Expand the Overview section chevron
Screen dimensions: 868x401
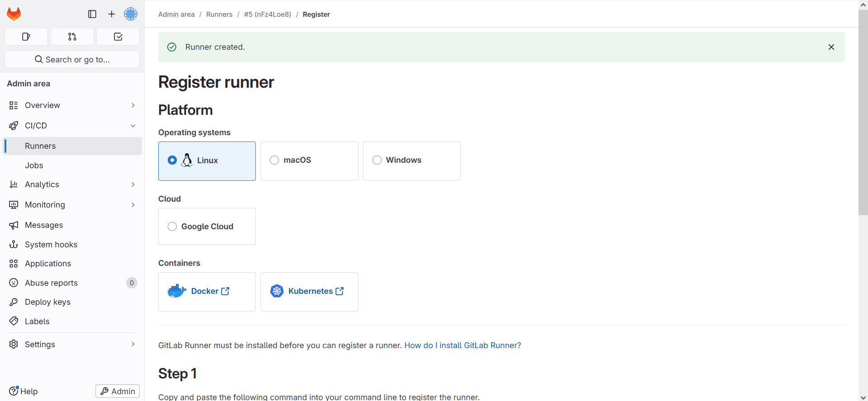tap(133, 105)
